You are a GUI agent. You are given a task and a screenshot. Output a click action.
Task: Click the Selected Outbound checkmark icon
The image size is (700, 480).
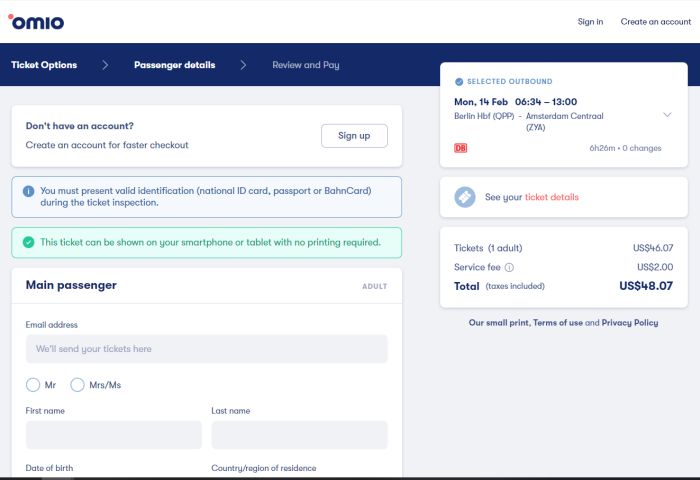(458, 82)
